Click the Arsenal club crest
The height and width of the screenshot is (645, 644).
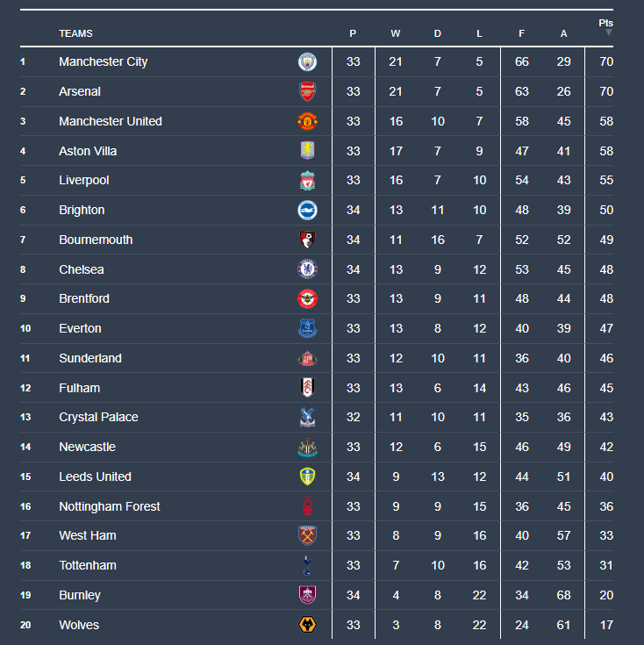point(307,91)
